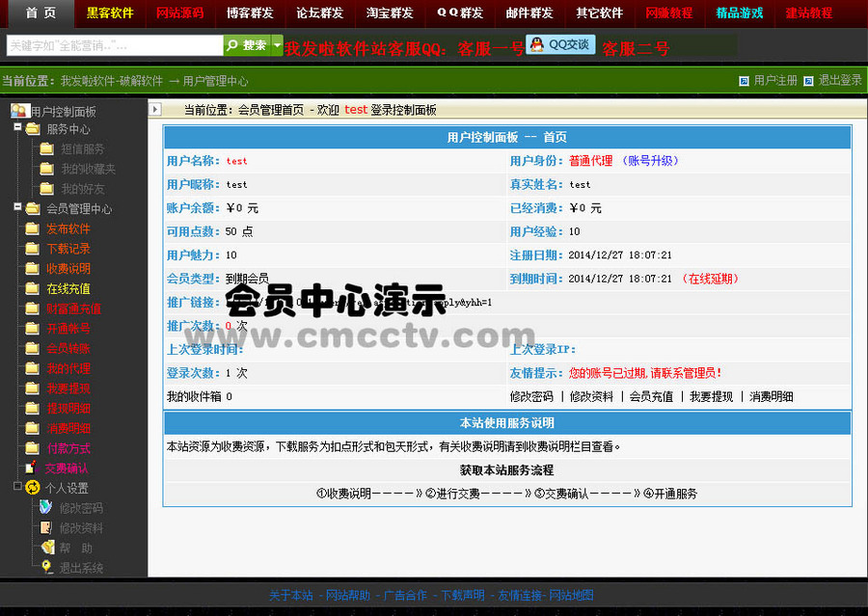Screen dimensions: 868x616
Task: Click the 用户注册 icon
Action: coord(744,81)
